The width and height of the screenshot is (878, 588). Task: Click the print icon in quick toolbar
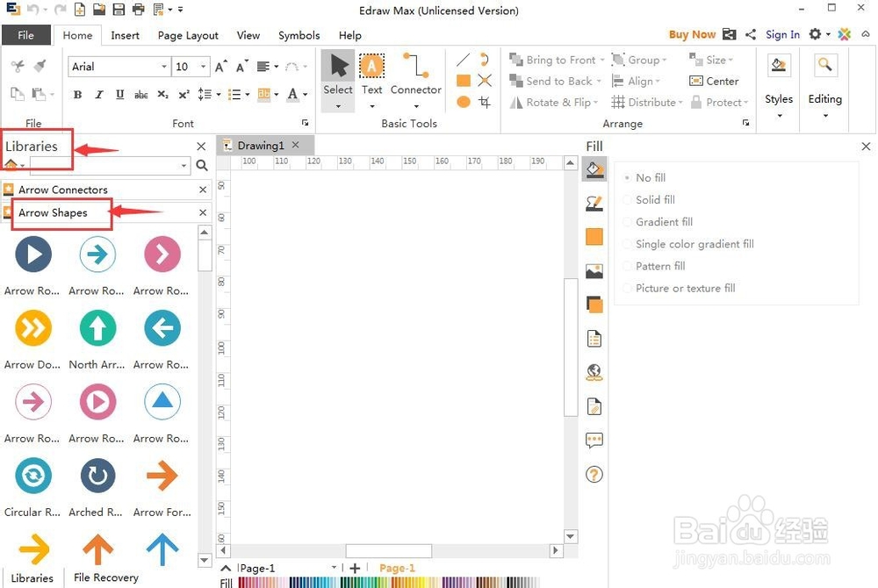[x=139, y=10]
